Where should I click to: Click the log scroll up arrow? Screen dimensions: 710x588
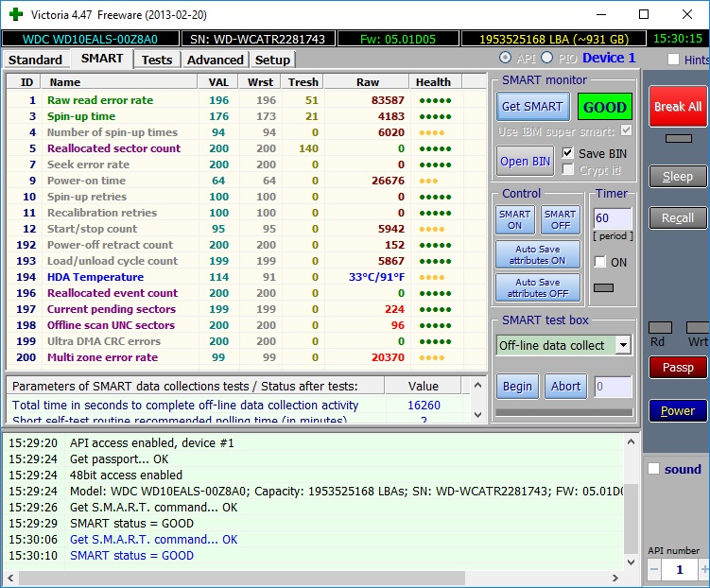coord(631,441)
